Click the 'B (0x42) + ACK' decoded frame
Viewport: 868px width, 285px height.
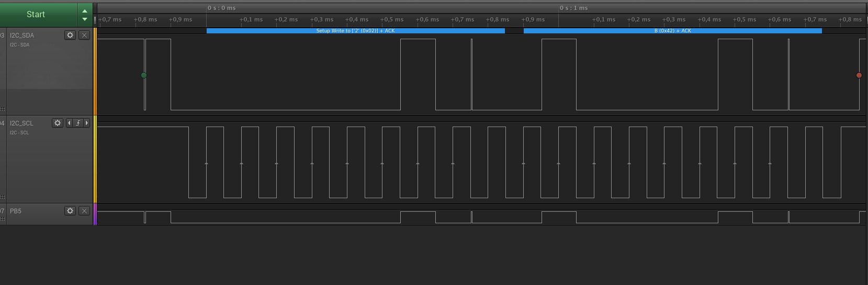[x=673, y=31]
